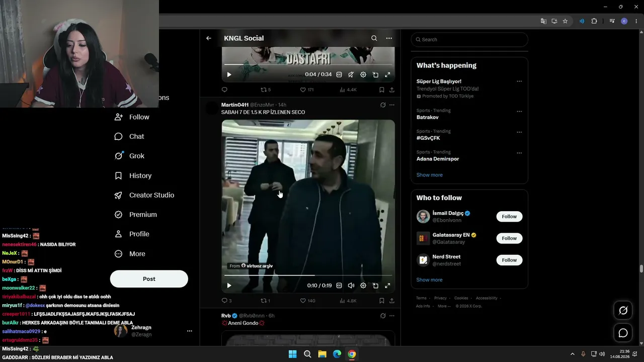
Task: Bookmark this page with the star icon
Action: point(565,21)
